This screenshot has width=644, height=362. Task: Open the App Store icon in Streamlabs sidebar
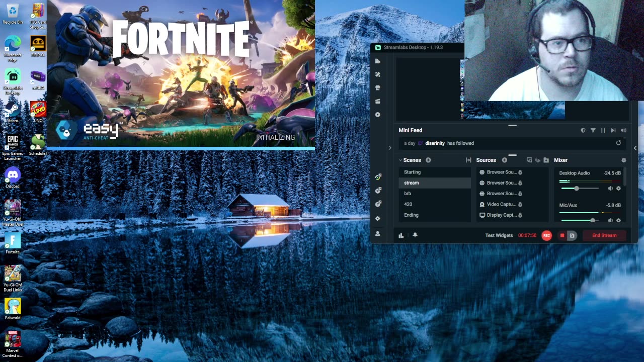pos(378,88)
